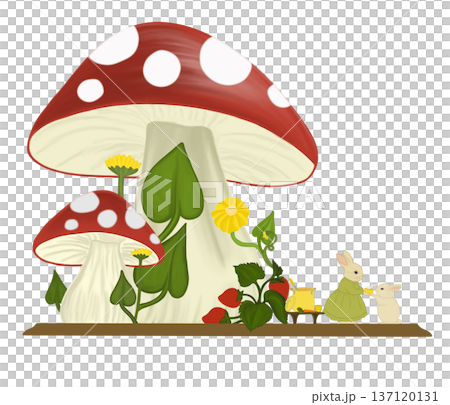This screenshot has height=405, width=450.
Task: Click the yellow honey pot on the table
Action: tap(300, 299)
